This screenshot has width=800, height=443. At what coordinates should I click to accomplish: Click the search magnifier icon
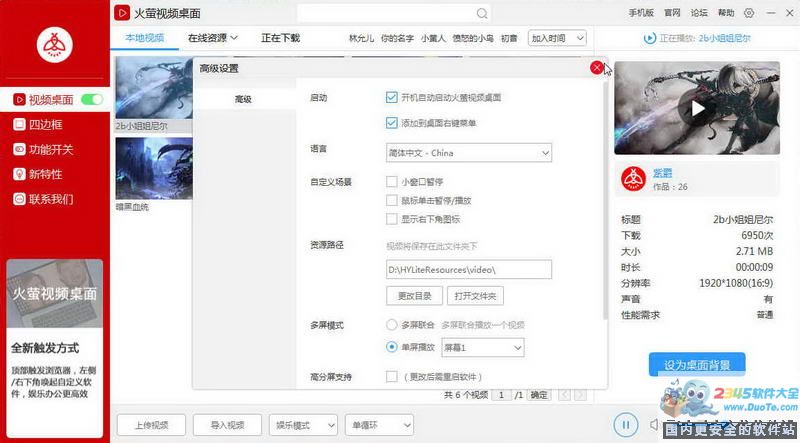(482, 14)
